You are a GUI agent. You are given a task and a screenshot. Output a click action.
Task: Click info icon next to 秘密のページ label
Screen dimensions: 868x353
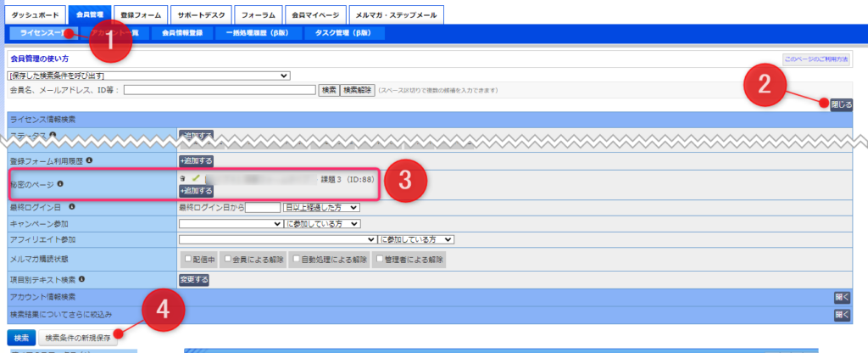60,183
